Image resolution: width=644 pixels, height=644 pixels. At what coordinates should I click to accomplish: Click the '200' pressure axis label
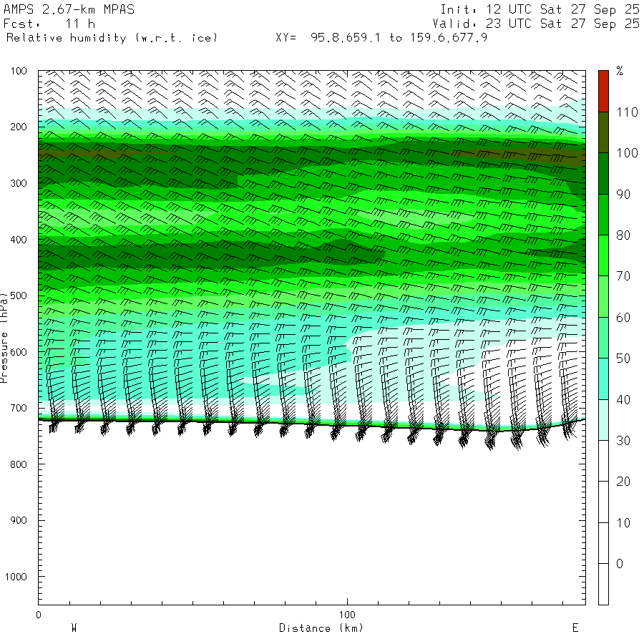(19, 127)
